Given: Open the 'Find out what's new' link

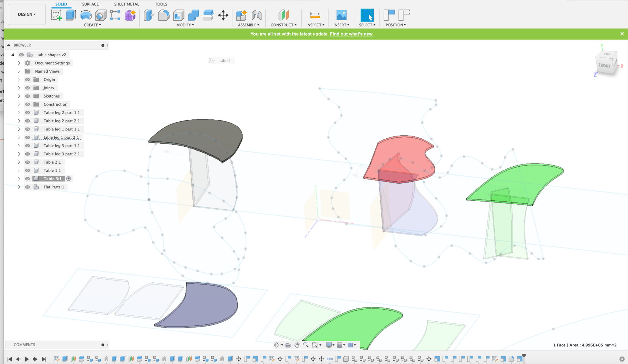Looking at the screenshot, I should 351,34.
